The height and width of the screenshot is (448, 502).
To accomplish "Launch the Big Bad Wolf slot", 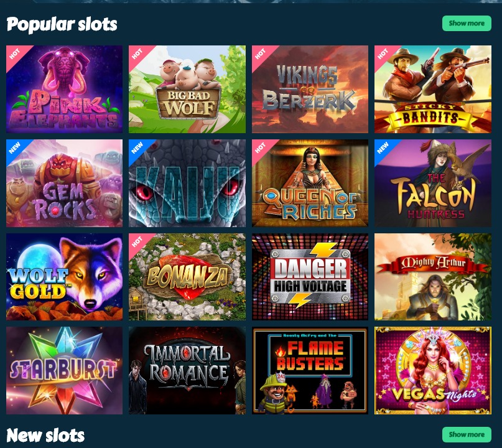I will 187,89.
